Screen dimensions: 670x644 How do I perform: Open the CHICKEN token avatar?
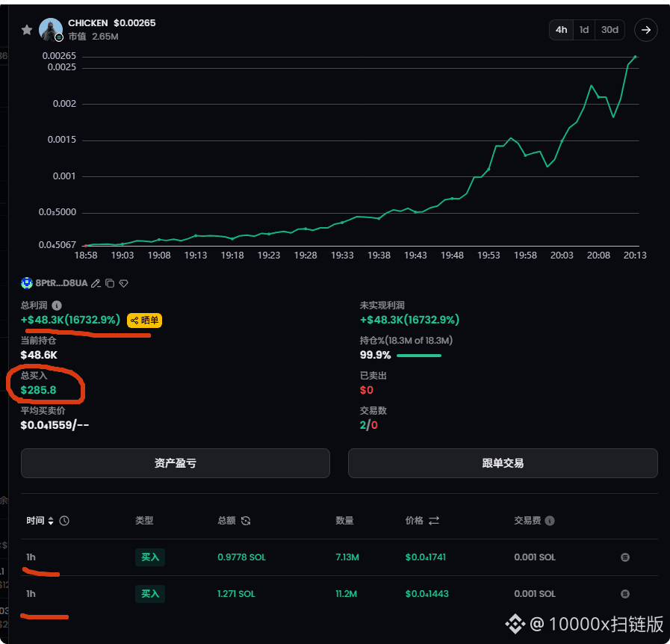(51, 29)
